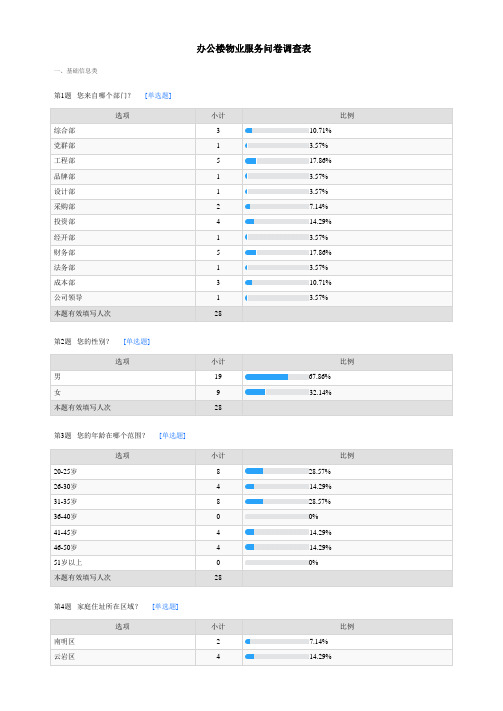503x711 pixels.
Task: Select the 云岩区 bar showing 14.29%
Action: [277, 657]
